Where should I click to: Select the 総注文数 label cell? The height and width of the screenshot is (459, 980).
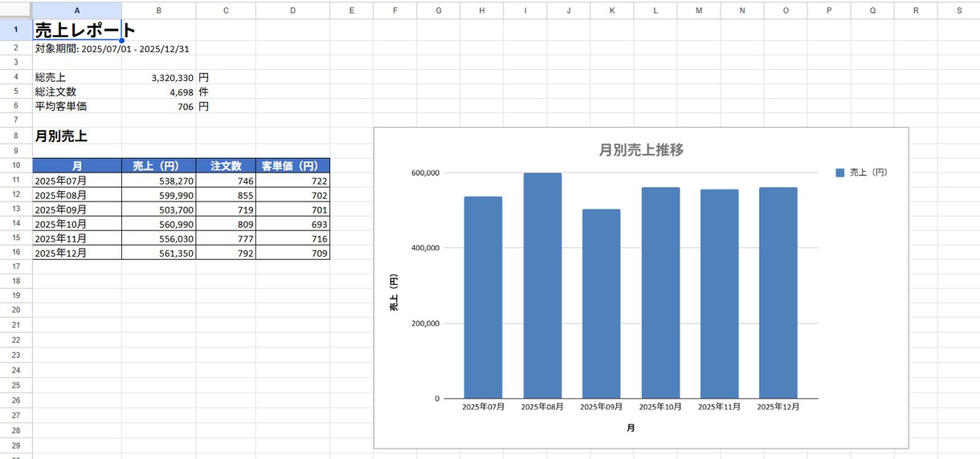(x=77, y=92)
